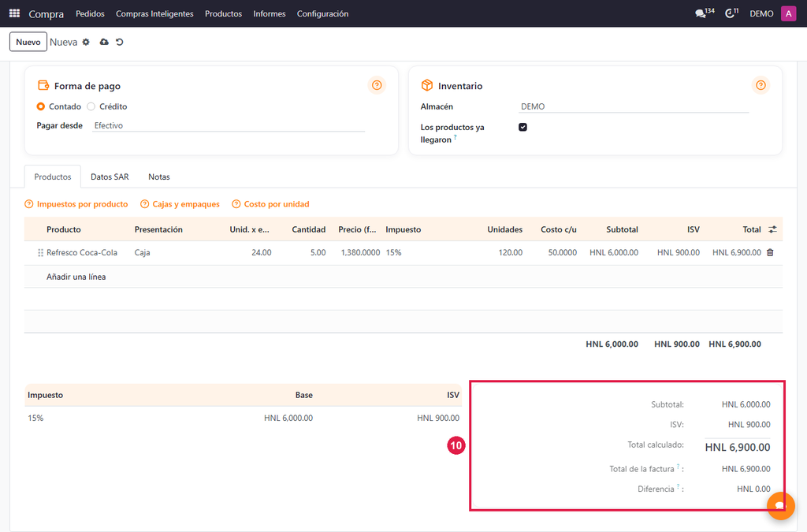The height and width of the screenshot is (532, 807).
Task: Click the cloud save icon
Action: click(x=104, y=43)
